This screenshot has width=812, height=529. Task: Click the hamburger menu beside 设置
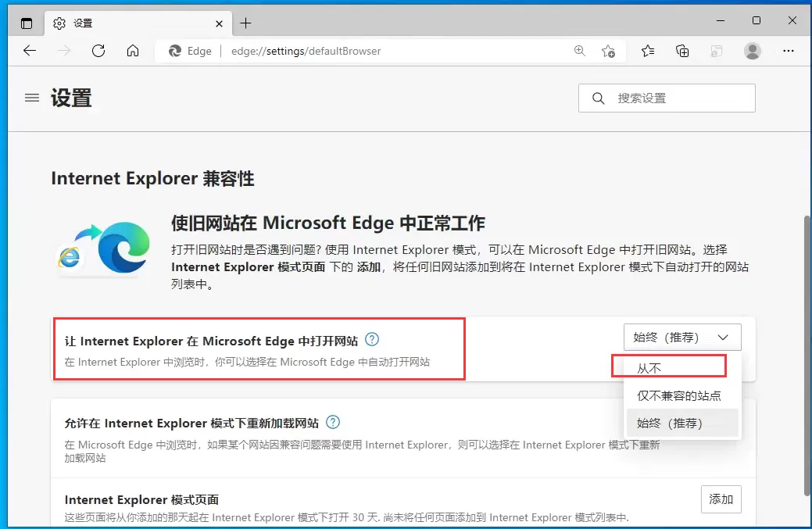coord(31,98)
